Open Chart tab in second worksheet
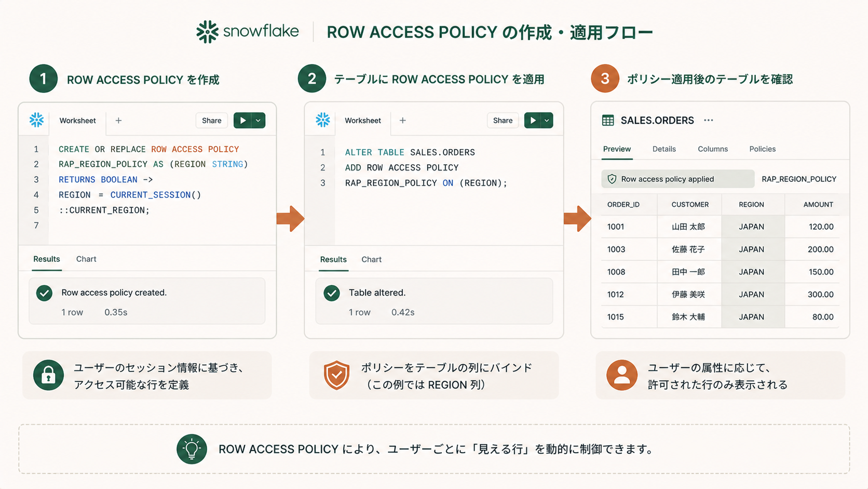This screenshot has width=868, height=489. pos(371,259)
